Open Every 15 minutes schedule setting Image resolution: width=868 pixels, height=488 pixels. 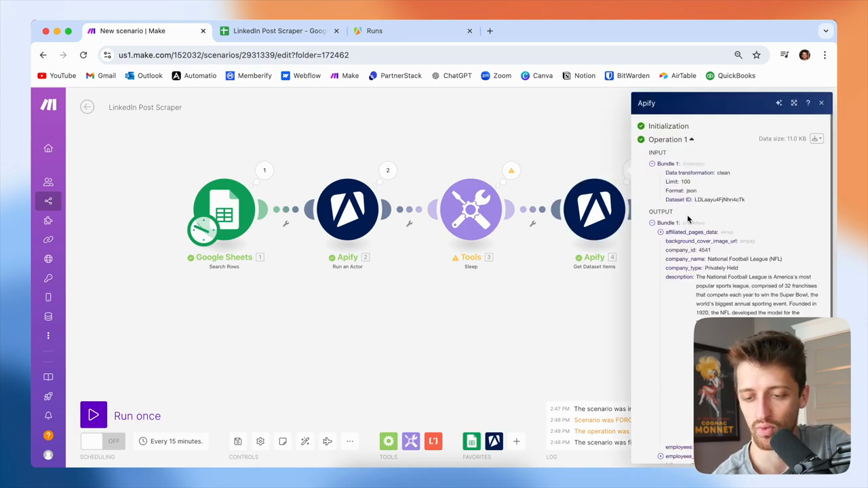pos(171,441)
